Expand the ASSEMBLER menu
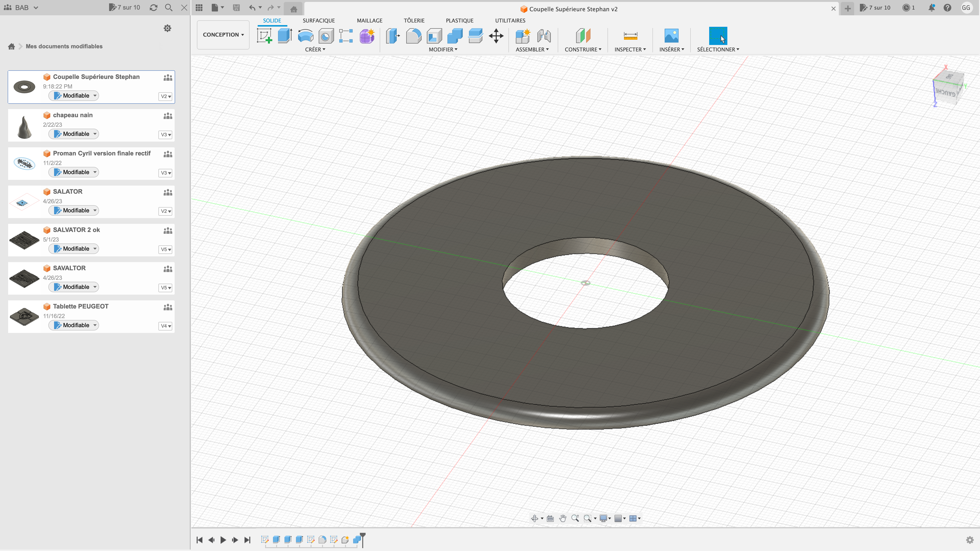Image resolution: width=980 pixels, height=551 pixels. tap(532, 50)
